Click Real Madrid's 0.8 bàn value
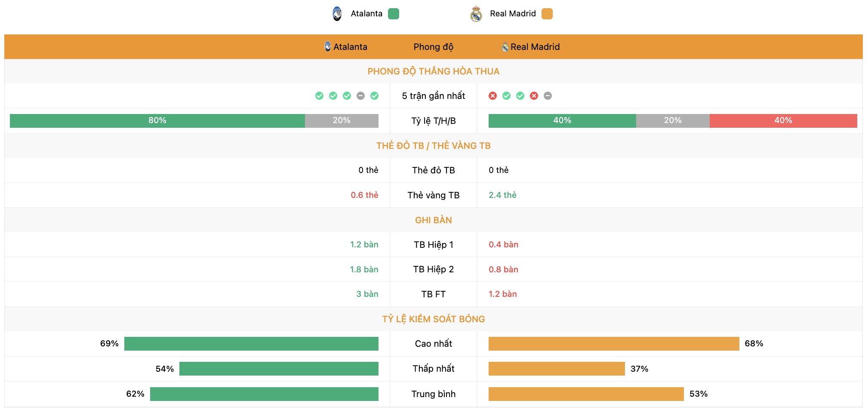Screen dimensions: 868x413 tap(503, 269)
